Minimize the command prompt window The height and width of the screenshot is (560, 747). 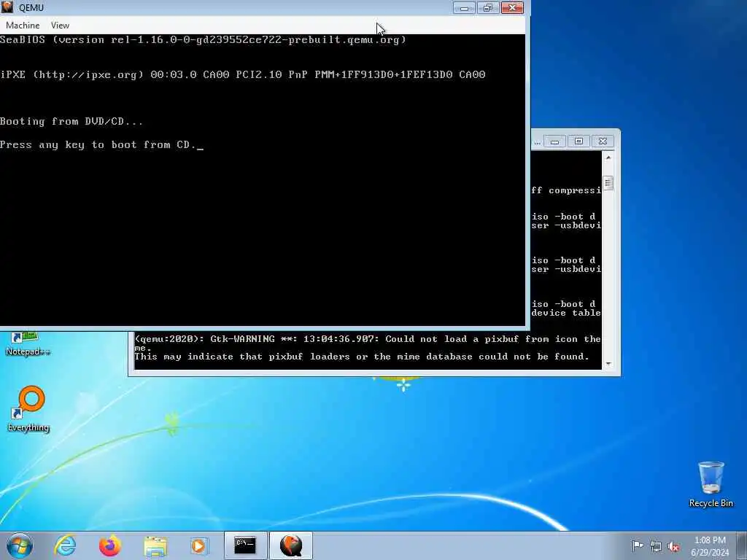pyautogui.click(x=554, y=141)
